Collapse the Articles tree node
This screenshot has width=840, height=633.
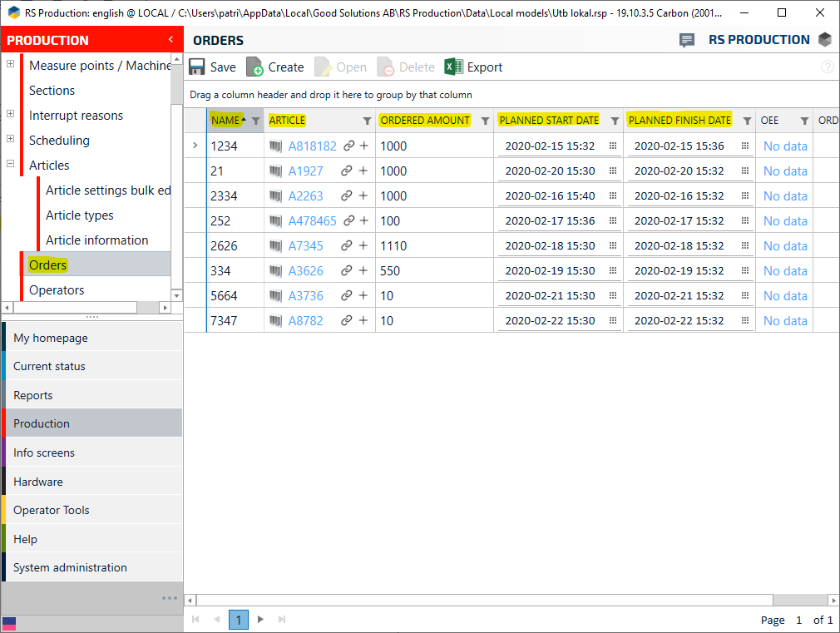(10, 165)
